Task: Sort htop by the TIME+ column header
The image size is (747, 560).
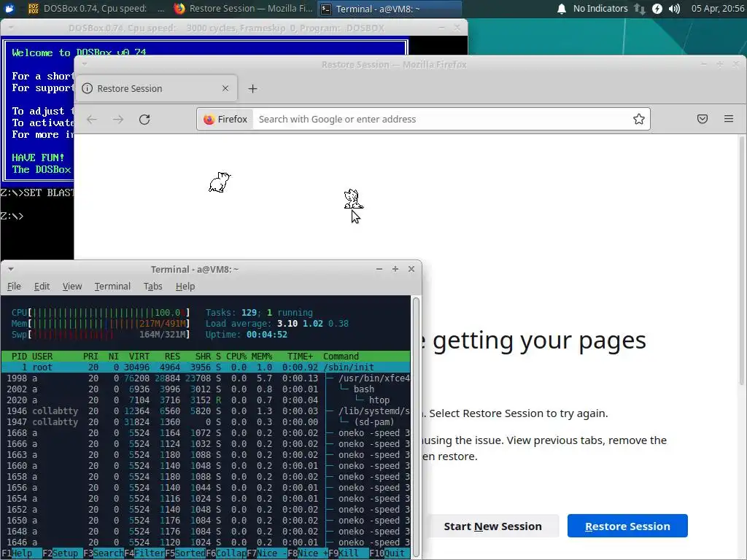Action: click(x=300, y=357)
